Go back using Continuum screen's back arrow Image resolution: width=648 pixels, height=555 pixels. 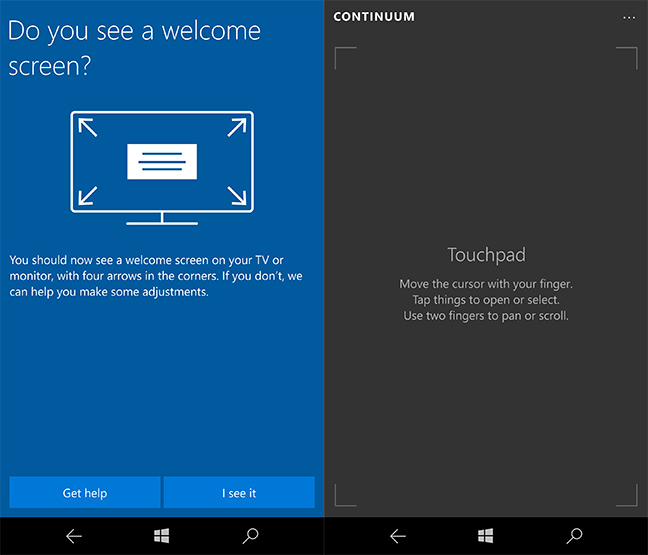click(x=398, y=536)
